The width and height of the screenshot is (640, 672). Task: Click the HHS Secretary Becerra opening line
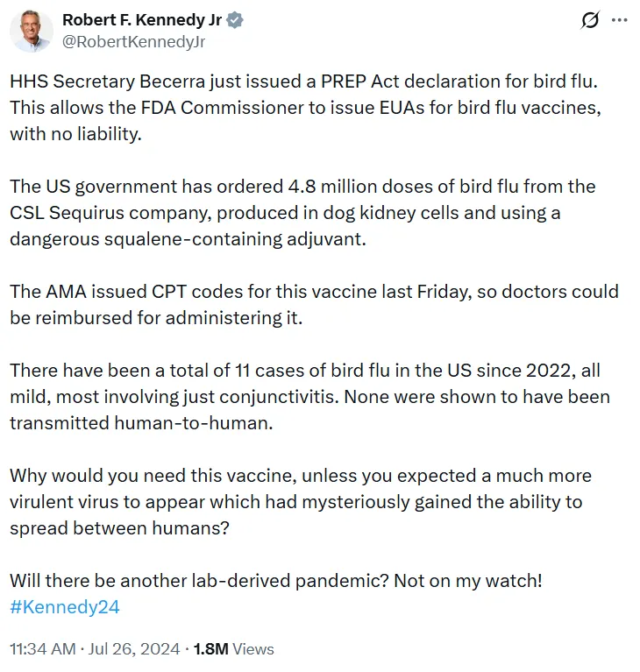click(x=303, y=81)
